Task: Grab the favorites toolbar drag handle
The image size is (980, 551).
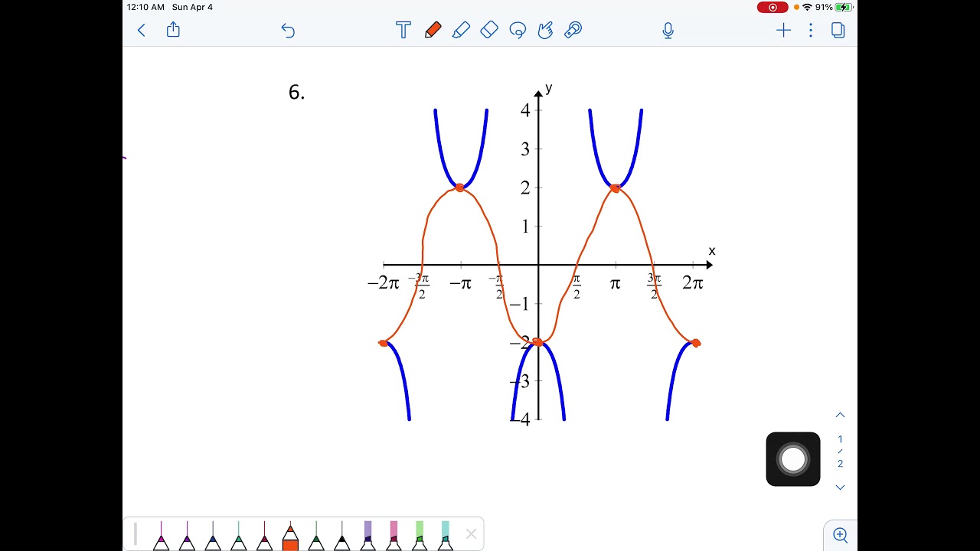Action: [x=136, y=534]
